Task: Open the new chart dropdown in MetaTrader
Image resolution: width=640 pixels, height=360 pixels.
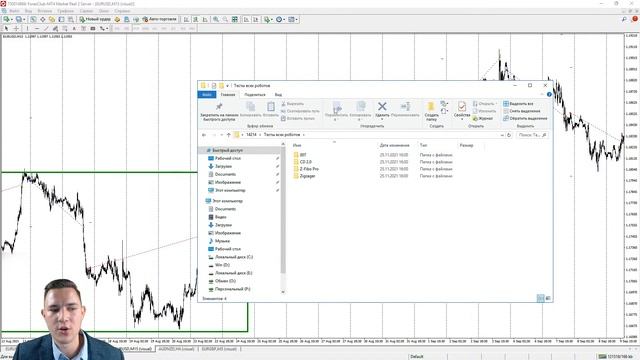Action: [x=8, y=19]
